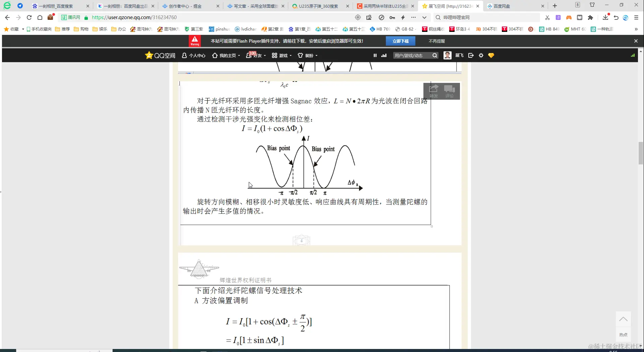644x352 pixels.
Task: Select the translate icon in browser toolbar
Action: pos(558,17)
